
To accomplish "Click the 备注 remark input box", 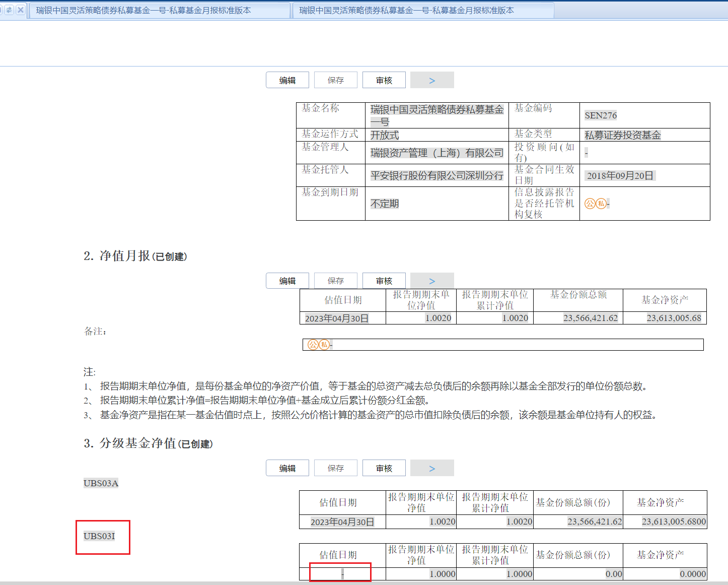I will click(x=503, y=345).
